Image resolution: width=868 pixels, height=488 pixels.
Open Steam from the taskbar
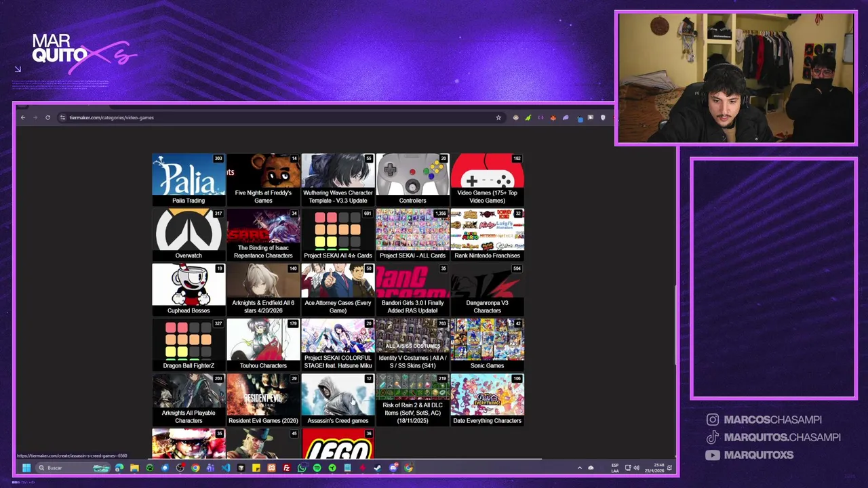pos(378,468)
